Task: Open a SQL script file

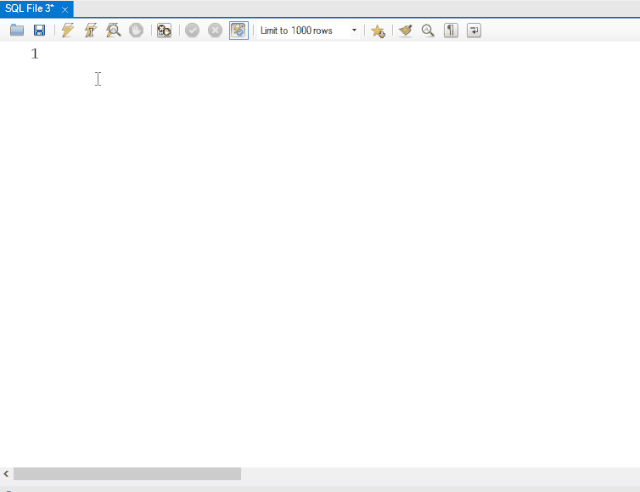Action: pyautogui.click(x=17, y=31)
